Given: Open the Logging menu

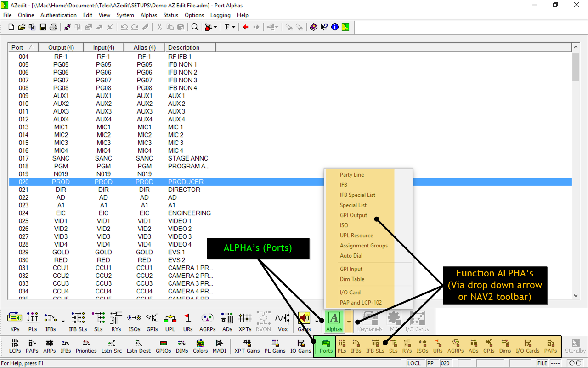Looking at the screenshot, I should 220,15.
